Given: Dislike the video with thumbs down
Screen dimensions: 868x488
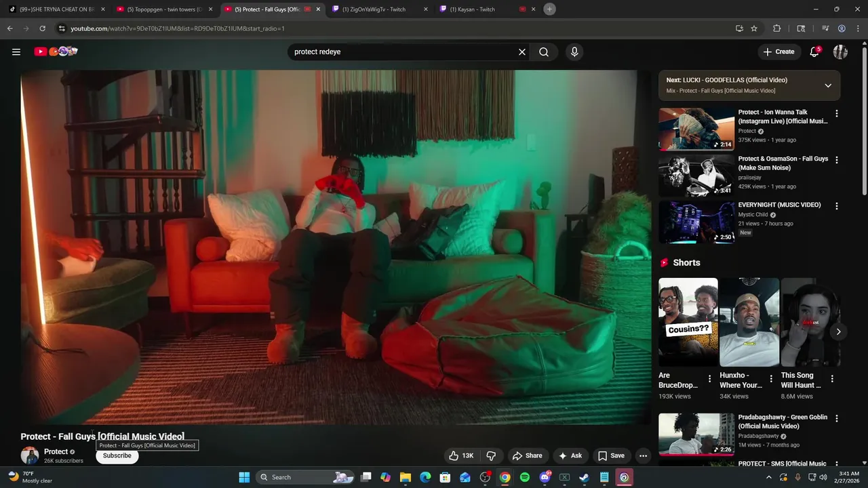Looking at the screenshot, I should coord(491,455).
